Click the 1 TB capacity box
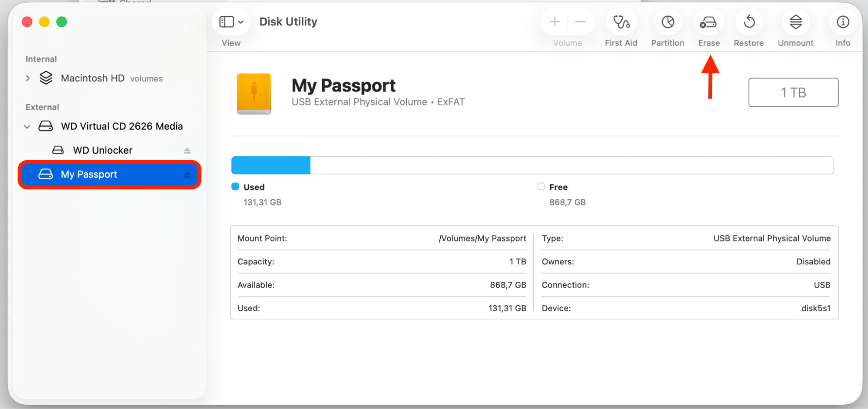The image size is (868, 409). tap(793, 92)
